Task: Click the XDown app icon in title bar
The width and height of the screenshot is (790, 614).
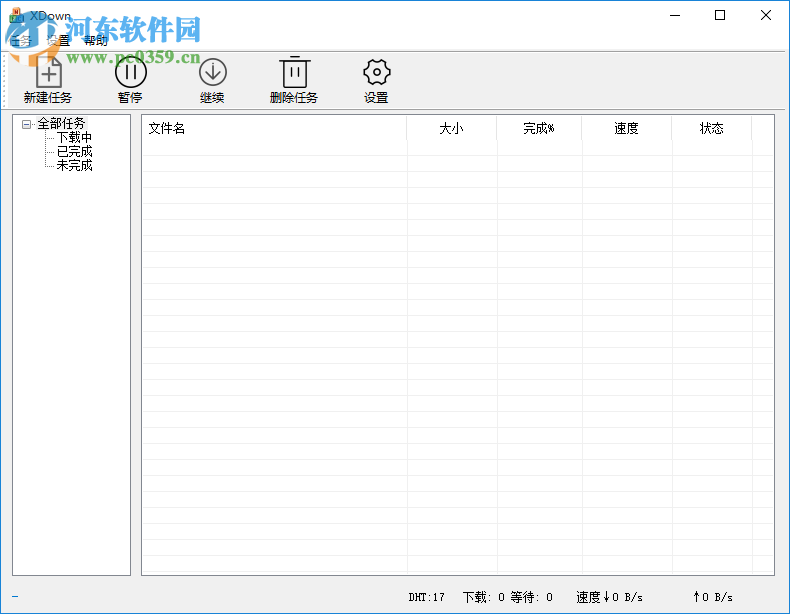Action: pyautogui.click(x=17, y=15)
